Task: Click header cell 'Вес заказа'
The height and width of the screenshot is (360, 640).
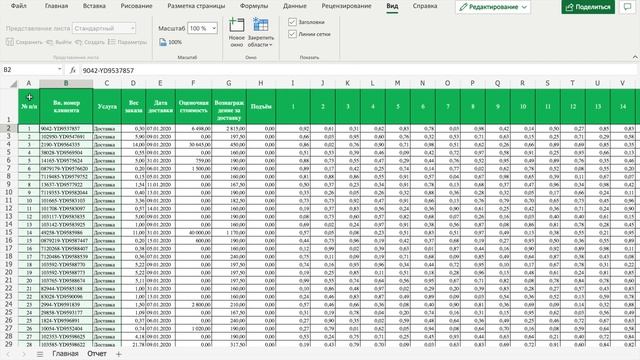Action: point(133,107)
